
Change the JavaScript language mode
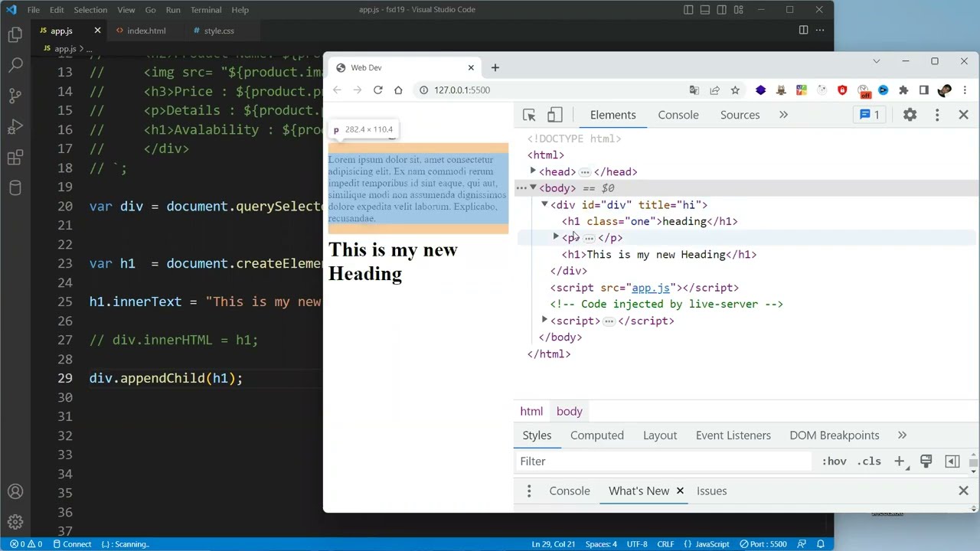[711, 544]
